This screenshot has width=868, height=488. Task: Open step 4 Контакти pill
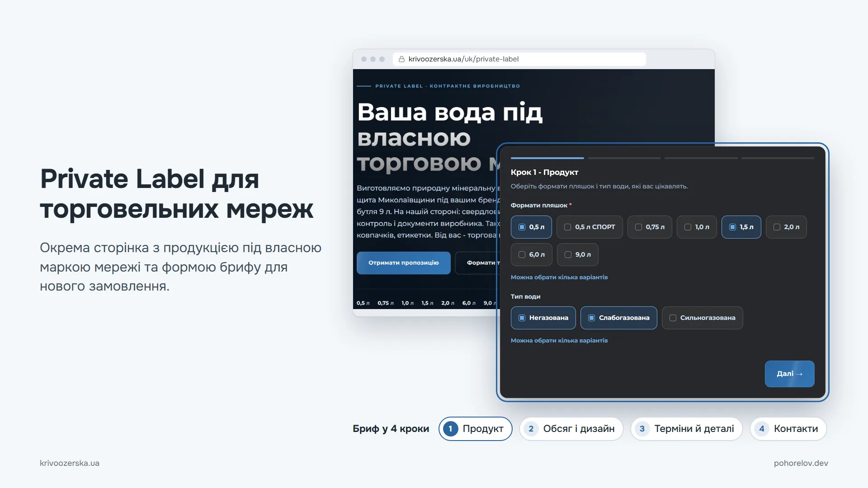(x=788, y=428)
